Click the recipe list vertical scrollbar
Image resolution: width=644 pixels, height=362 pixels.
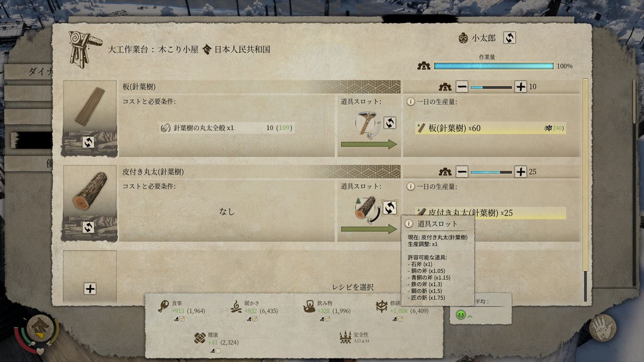pyautogui.click(x=585, y=190)
